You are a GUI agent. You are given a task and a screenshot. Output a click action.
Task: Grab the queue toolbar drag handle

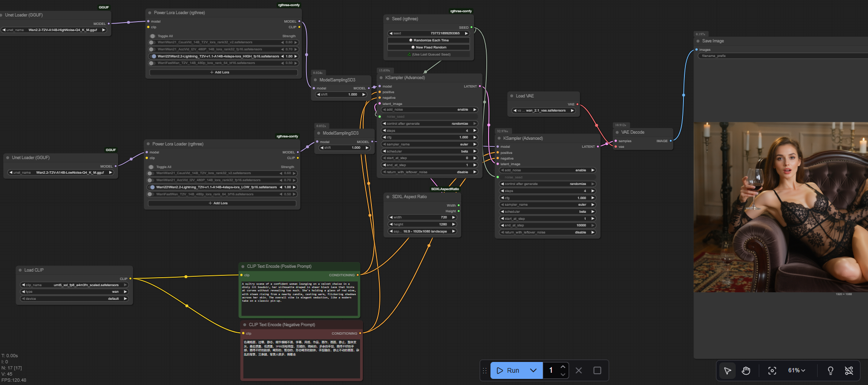click(484, 370)
